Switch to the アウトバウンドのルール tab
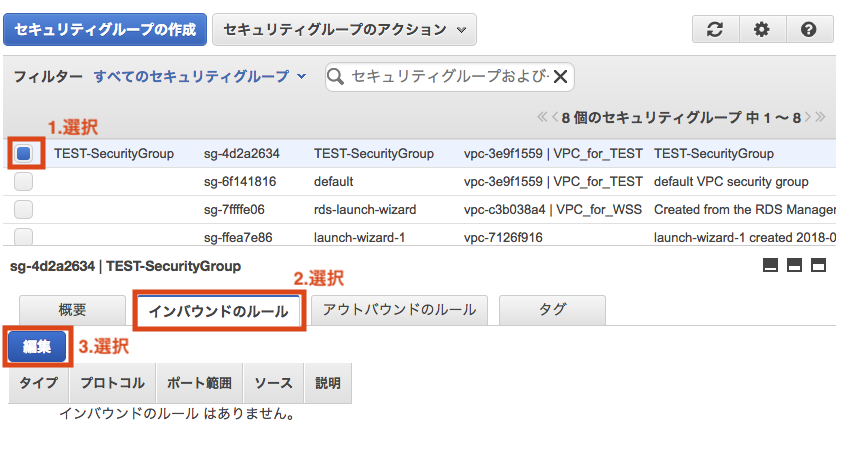This screenshot has width=842, height=453. [399, 310]
